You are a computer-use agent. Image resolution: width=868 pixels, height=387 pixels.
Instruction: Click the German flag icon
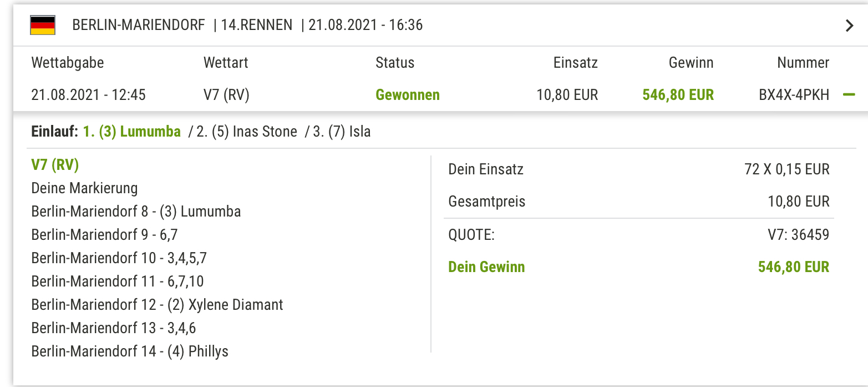tap(42, 26)
